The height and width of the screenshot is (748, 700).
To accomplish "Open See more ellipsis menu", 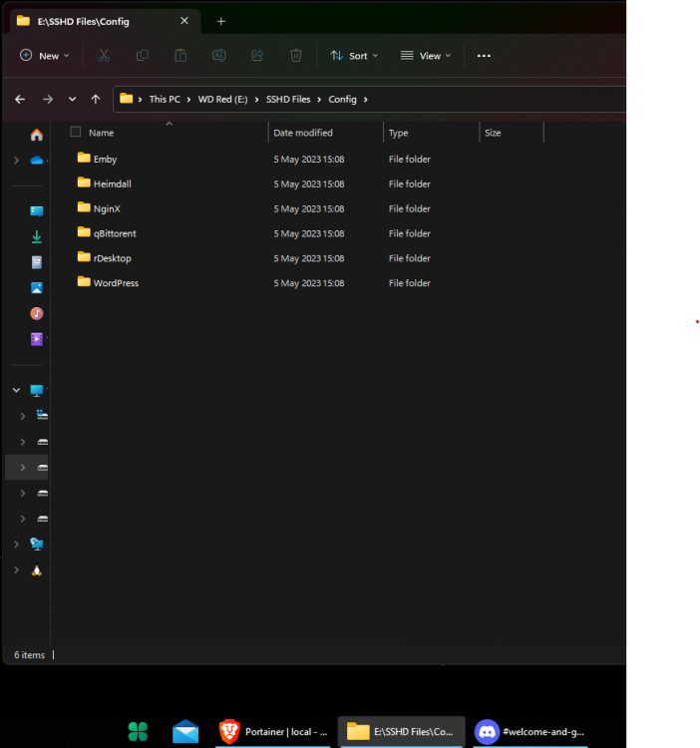I will point(484,56).
